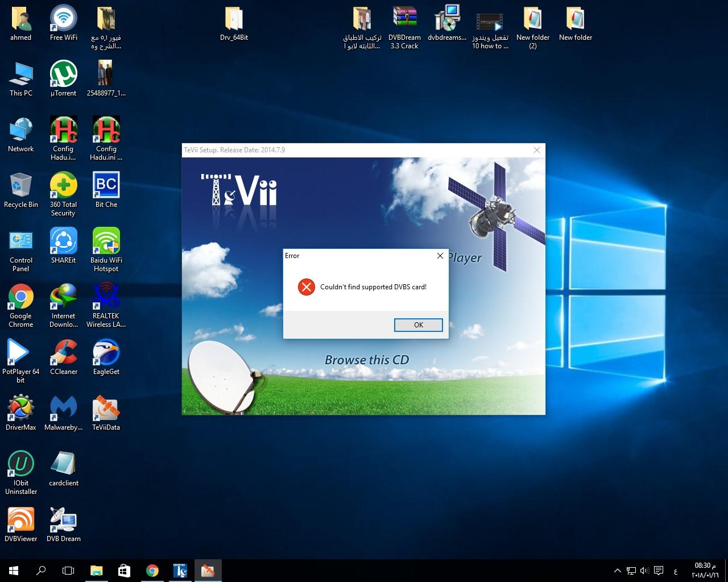The height and width of the screenshot is (582, 728).
Task: Select REALTEK Wireless LAN shortcut
Action: (106, 306)
